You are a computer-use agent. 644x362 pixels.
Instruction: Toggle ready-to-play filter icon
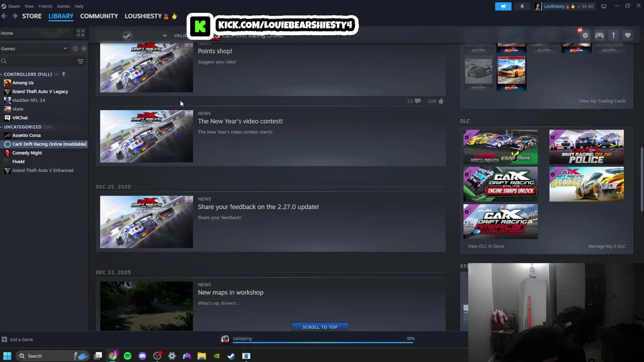[x=84, y=48]
